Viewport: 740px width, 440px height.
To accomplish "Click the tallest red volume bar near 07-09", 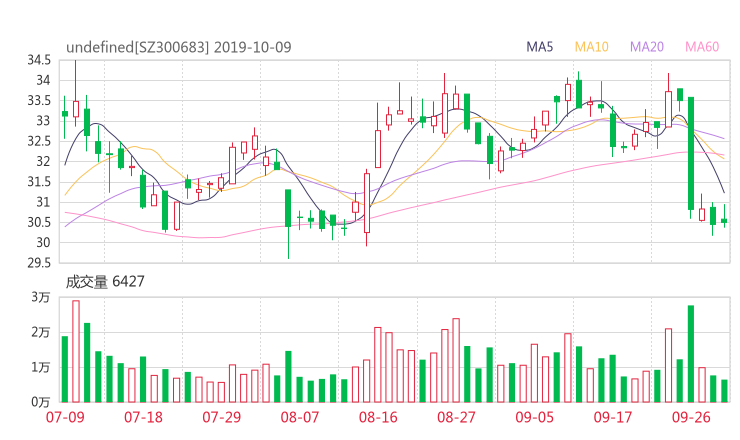I will tap(76, 351).
